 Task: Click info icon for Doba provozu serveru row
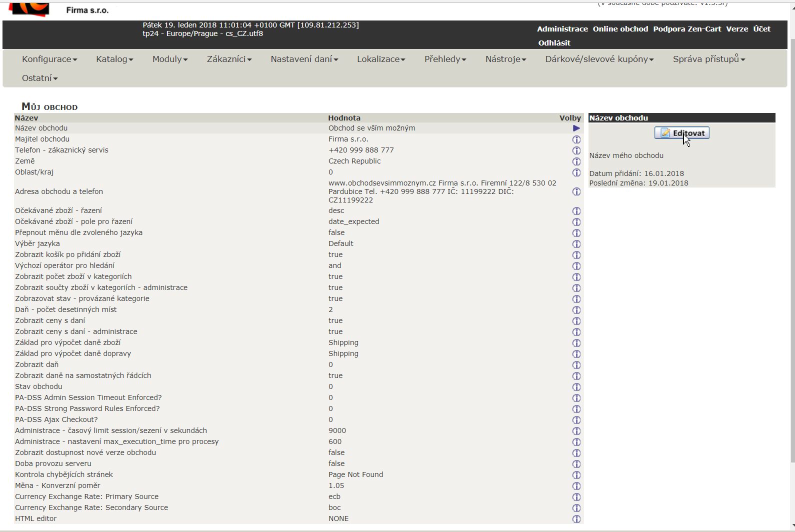[x=576, y=464]
